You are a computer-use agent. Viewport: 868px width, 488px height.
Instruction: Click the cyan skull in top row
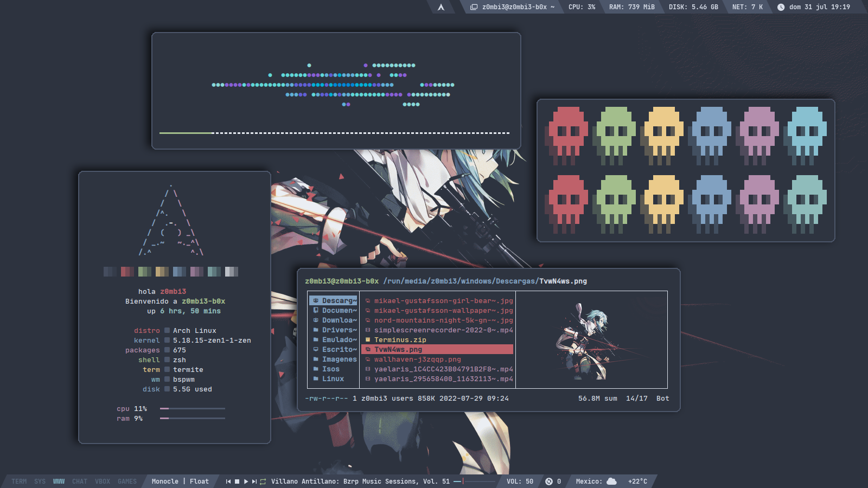tap(806, 136)
